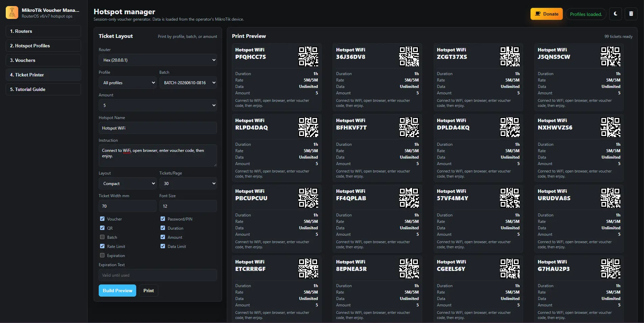Click QR code on ticket CGEELS6Y
The width and height of the screenshot is (644, 323).
click(510, 269)
